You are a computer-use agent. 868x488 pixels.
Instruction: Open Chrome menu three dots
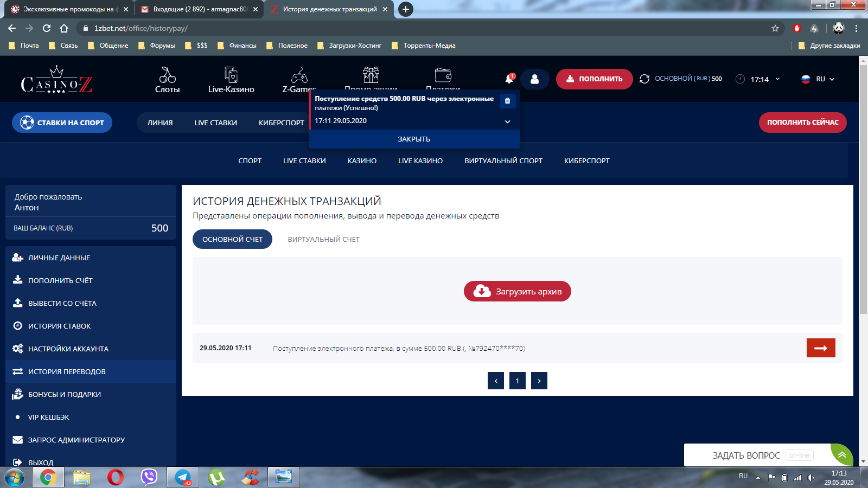click(x=857, y=28)
